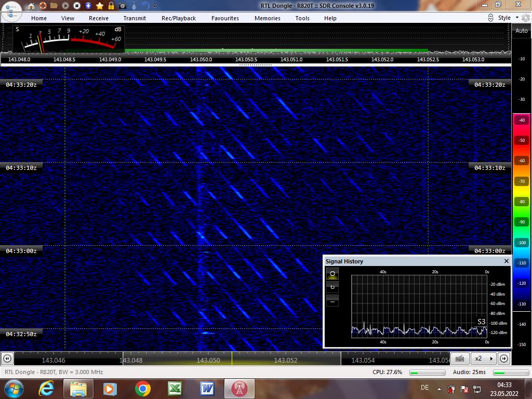Click 143.048 on the frequency navigator bar
The width and height of the screenshot is (532, 399).
point(131,361)
